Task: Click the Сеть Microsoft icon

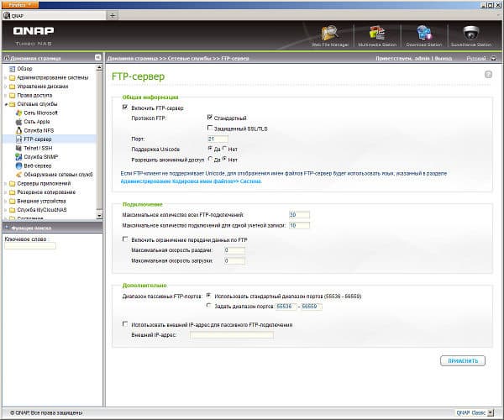Action: coord(19,113)
